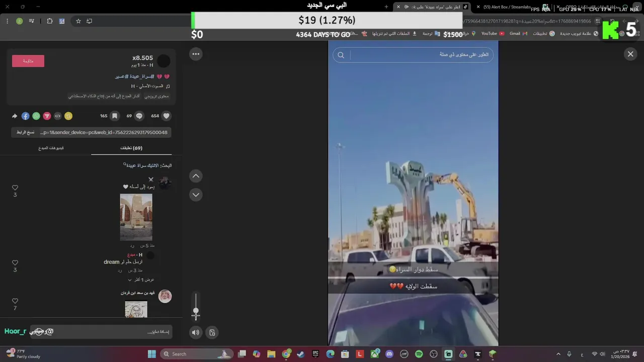Click the search suggestion text above comments
Screen dimensions: 644x362
point(148,165)
